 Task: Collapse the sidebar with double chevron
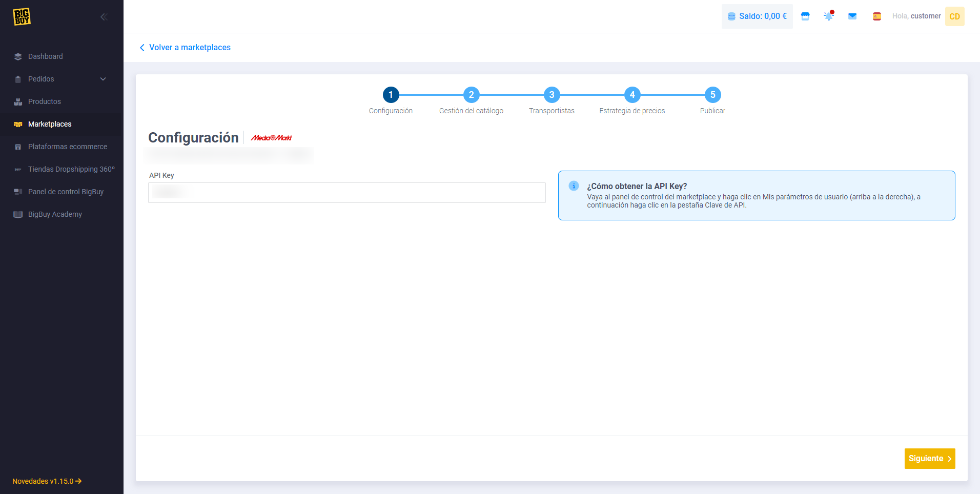tap(104, 17)
